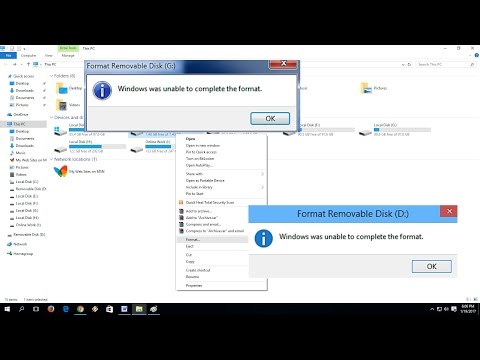Select Pin to Quick access entry
The image size is (480, 360).
201,152
